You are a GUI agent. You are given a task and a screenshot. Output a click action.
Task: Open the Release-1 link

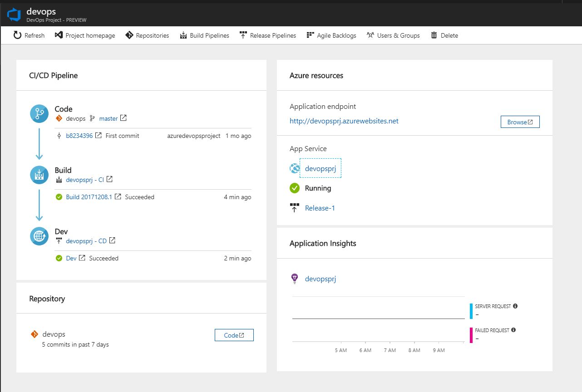click(x=320, y=208)
